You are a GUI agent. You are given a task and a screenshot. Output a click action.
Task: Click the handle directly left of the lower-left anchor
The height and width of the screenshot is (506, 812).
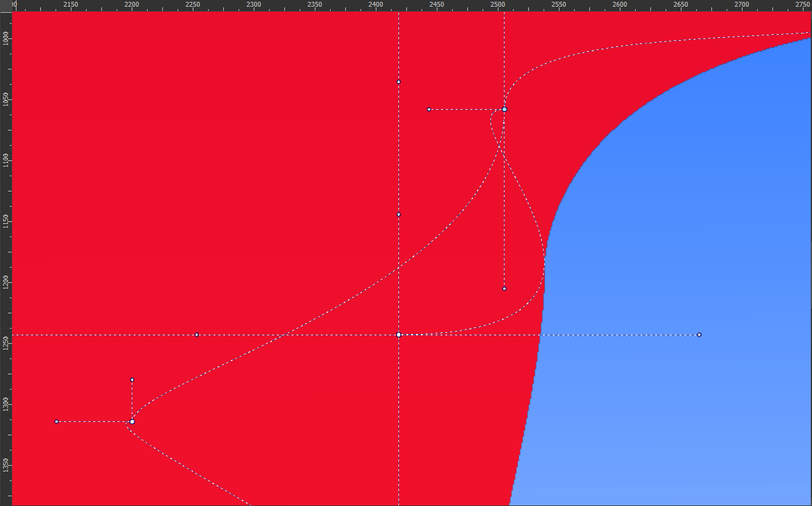(x=57, y=421)
